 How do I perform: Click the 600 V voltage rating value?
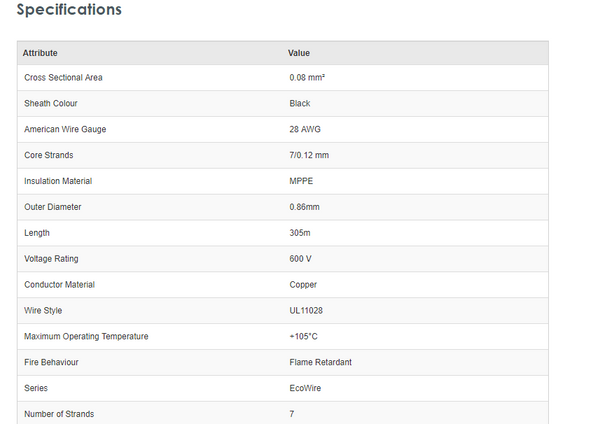click(x=301, y=259)
